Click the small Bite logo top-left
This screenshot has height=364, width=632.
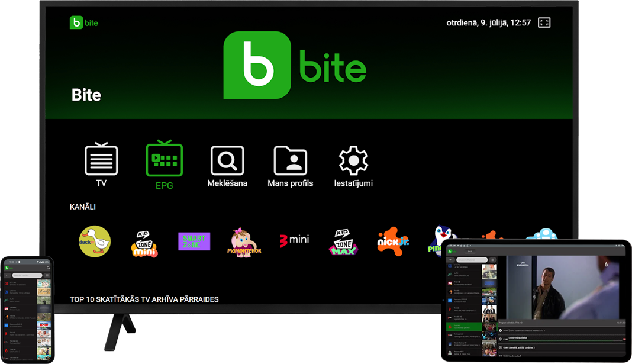pyautogui.click(x=84, y=23)
